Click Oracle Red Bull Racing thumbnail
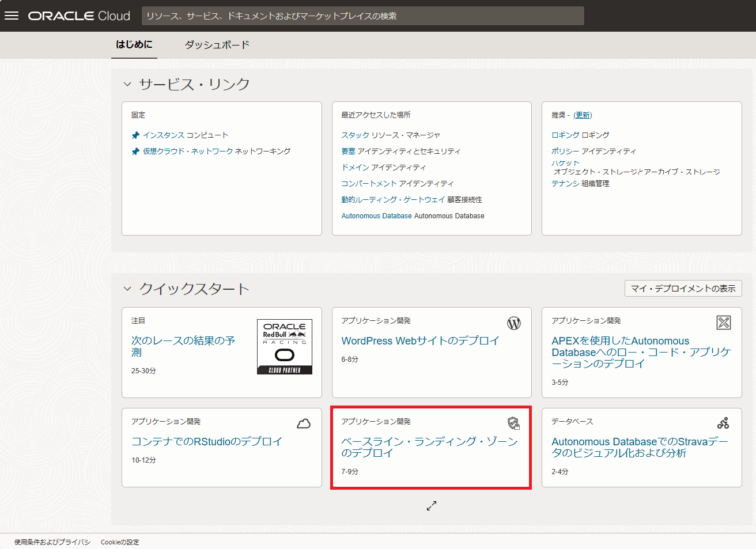Viewport: 756px width, 549px height. (x=285, y=347)
